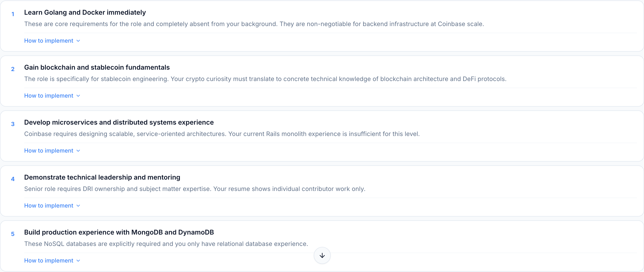644x272 pixels.
Task: Click the number 1 recommendation badge
Action: [x=13, y=14]
